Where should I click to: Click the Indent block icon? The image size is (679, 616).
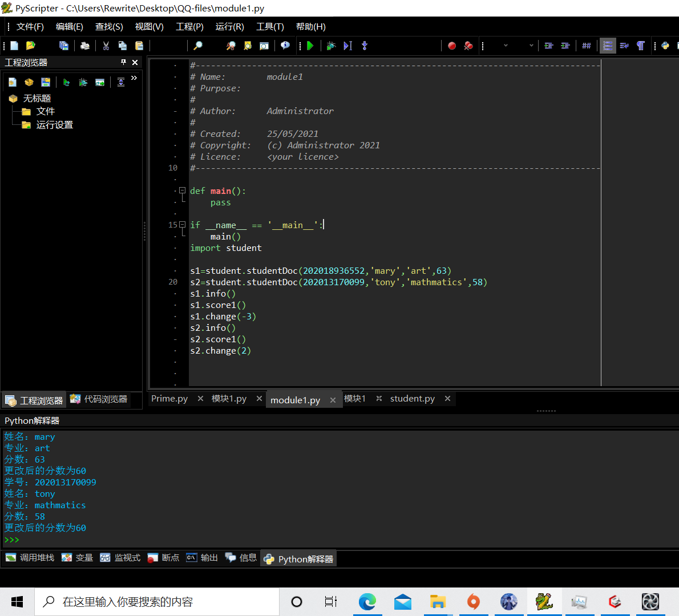point(565,46)
